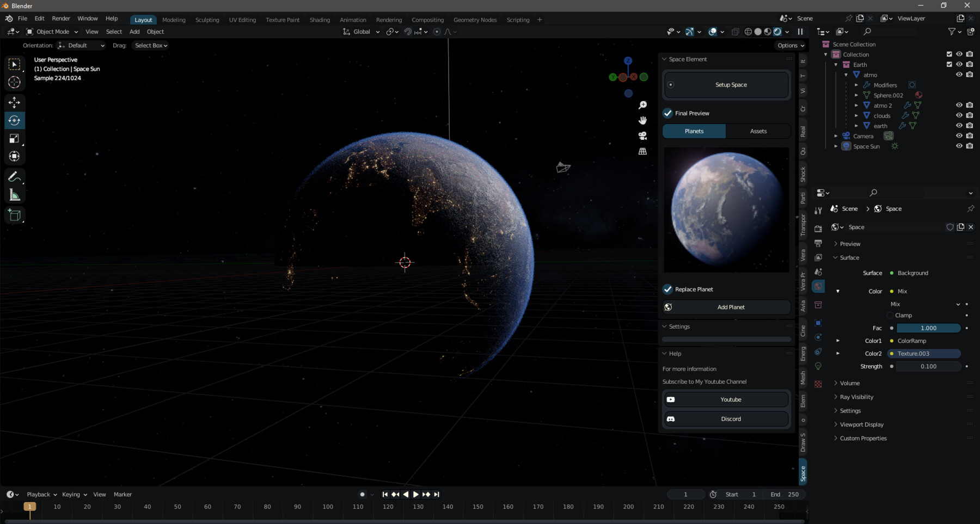This screenshot has height=524, width=980.
Task: Collapse the atmo hierarchy in the outliner
Action: point(846,75)
